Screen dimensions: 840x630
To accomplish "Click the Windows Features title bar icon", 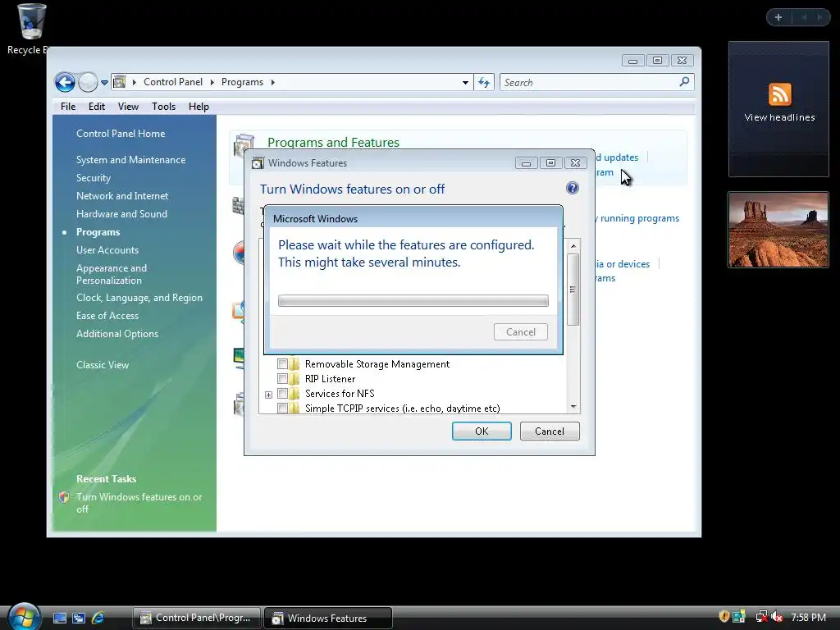I will pos(258,163).
